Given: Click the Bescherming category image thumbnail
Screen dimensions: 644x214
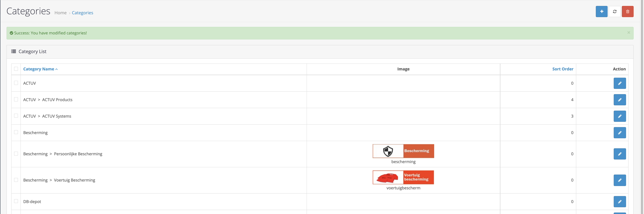Looking at the screenshot, I should [x=403, y=151].
